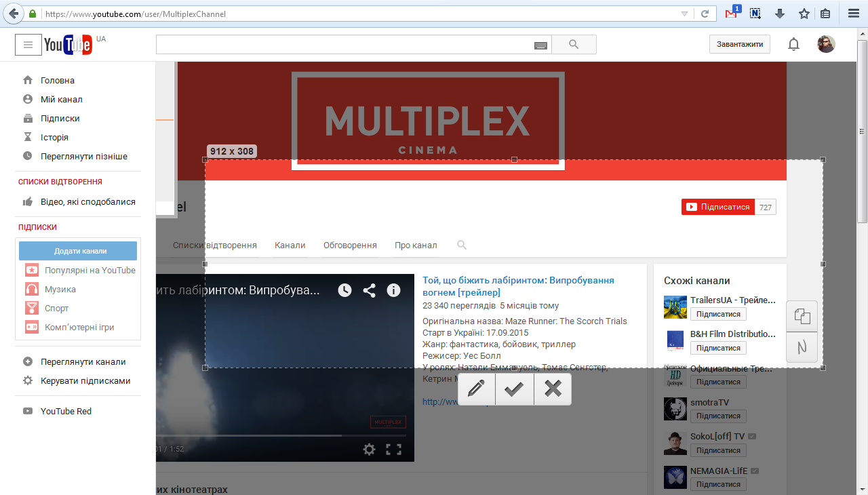Switch to the Обговорення tab
The width and height of the screenshot is (868, 495).
350,245
